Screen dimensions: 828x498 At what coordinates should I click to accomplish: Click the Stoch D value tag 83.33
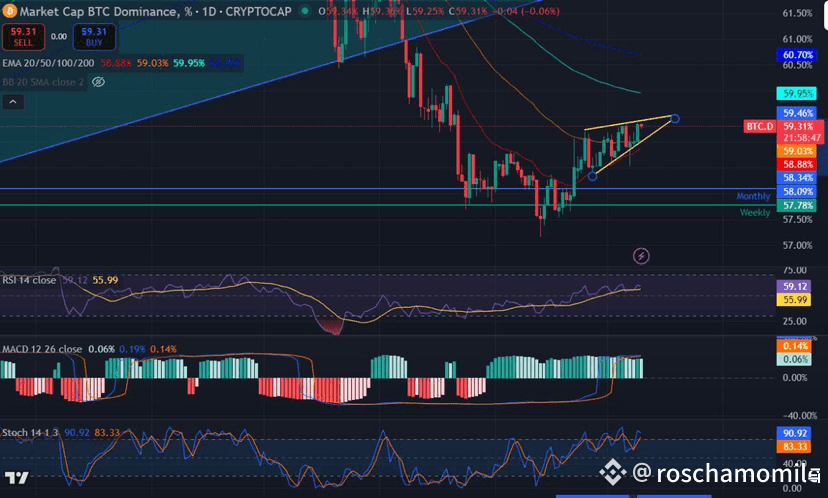(795, 447)
